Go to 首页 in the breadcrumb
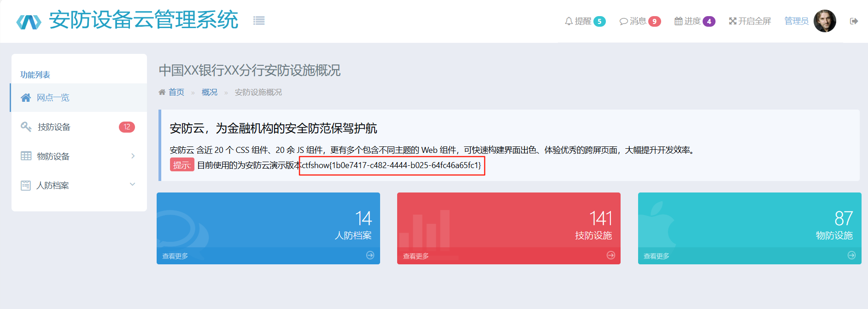Viewport: 868px width, 309px height. pyautogui.click(x=176, y=92)
